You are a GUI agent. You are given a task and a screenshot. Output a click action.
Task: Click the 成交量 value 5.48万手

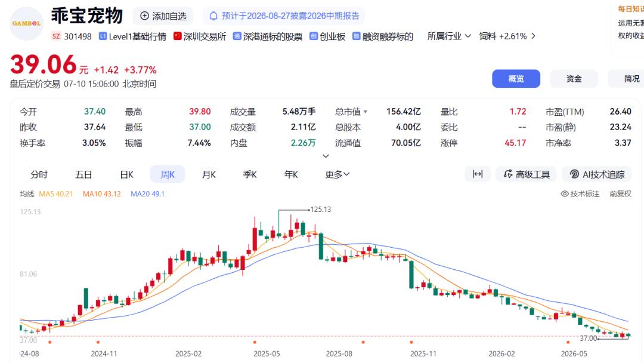click(299, 112)
